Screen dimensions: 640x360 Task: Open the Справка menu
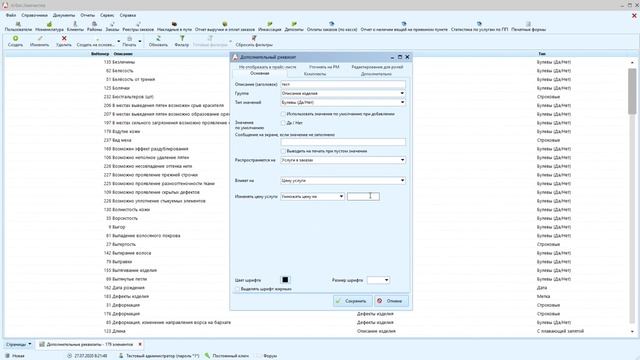[128, 15]
